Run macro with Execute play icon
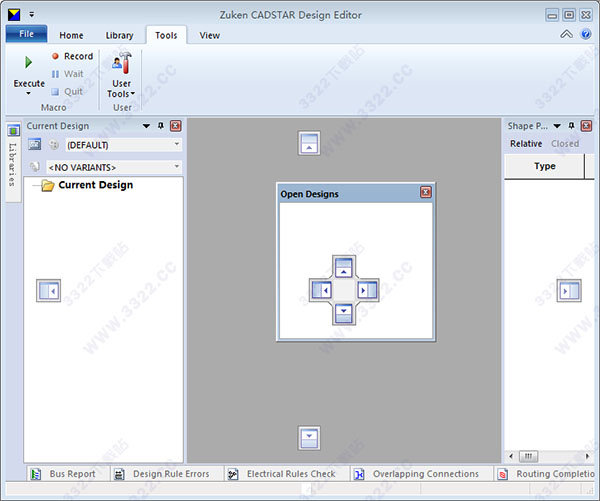 tap(28, 62)
